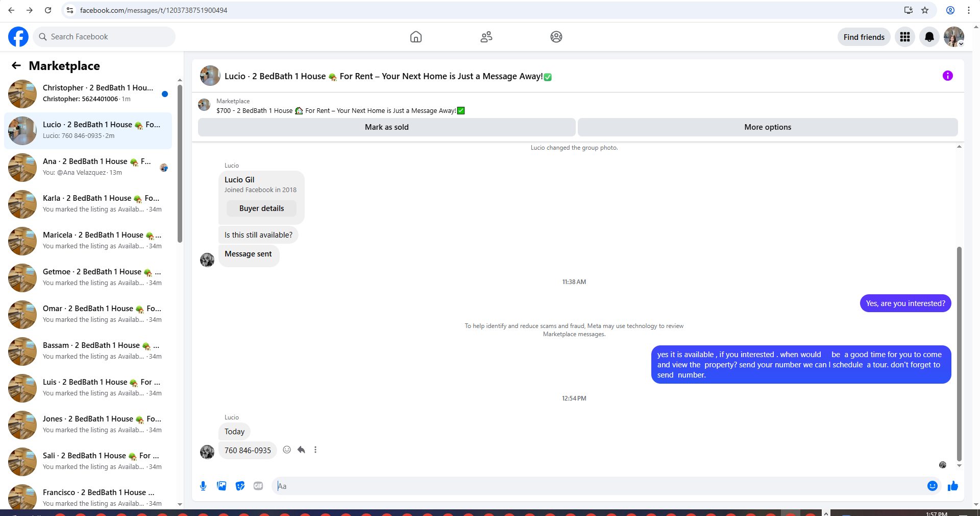This screenshot has width=980, height=516.
Task: Open Karla conversation
Action: tap(88, 204)
